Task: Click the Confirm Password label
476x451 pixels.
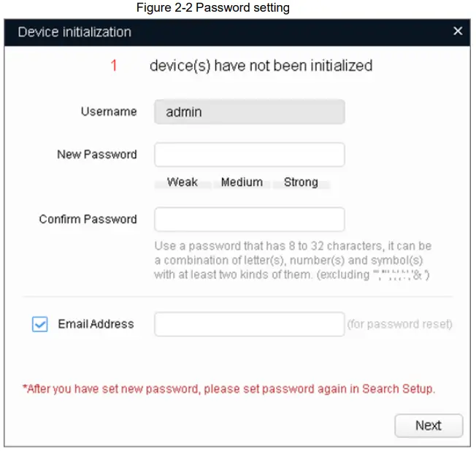Action: click(88, 219)
